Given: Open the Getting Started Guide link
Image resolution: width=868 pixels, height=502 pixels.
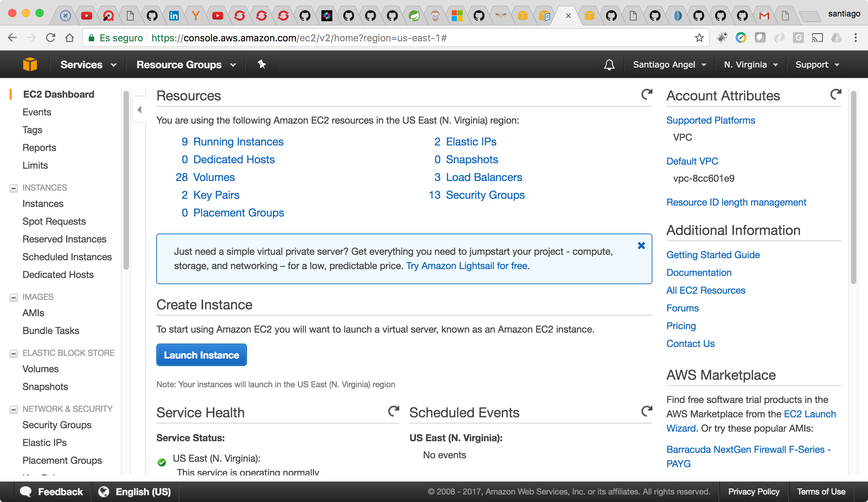Looking at the screenshot, I should tap(713, 255).
